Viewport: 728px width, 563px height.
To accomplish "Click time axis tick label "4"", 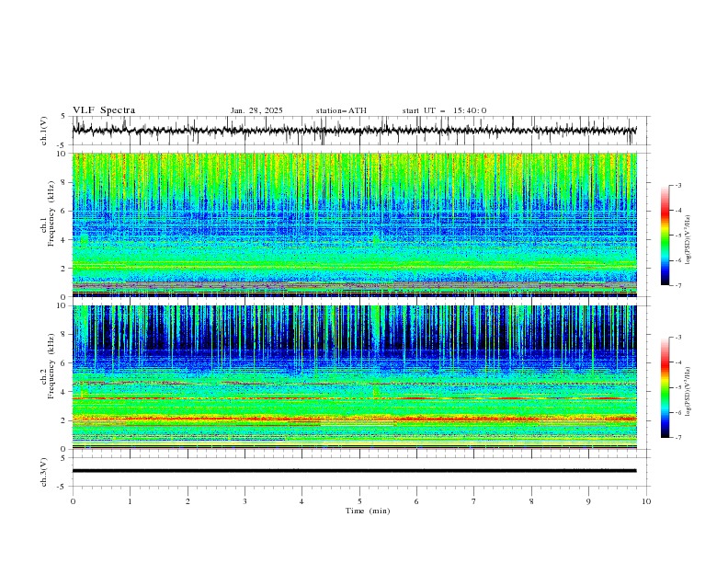I will pyautogui.click(x=301, y=501).
